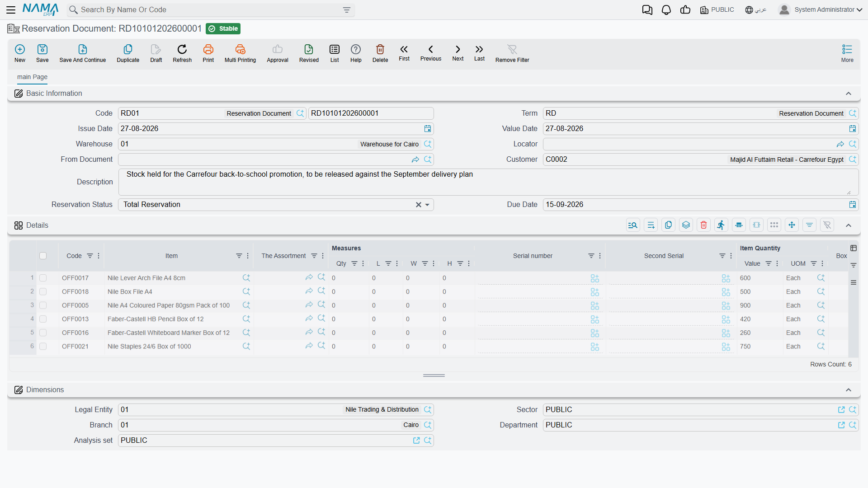Check the row OFF0021 checkbox
868x488 pixels.
tap(43, 346)
